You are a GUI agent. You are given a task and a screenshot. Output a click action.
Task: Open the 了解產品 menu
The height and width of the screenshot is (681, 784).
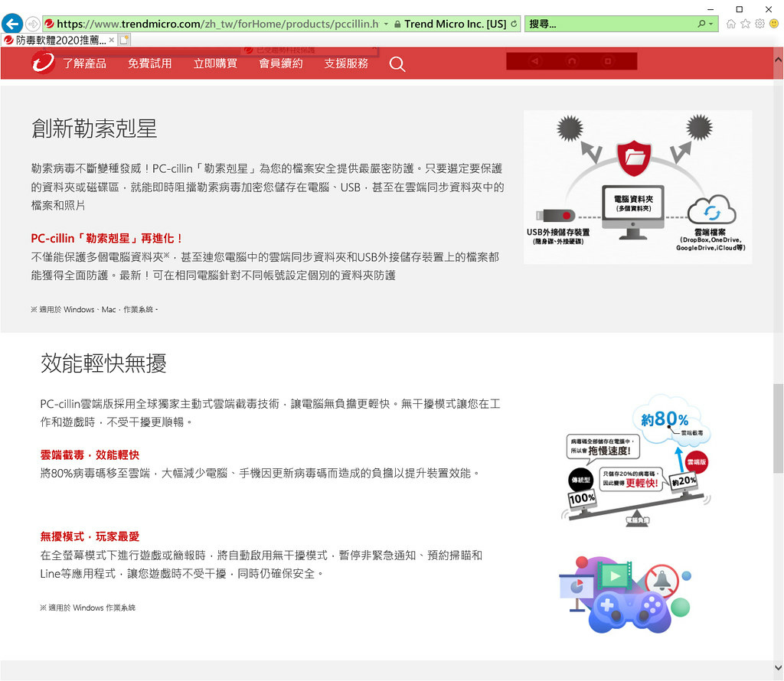pos(84,64)
